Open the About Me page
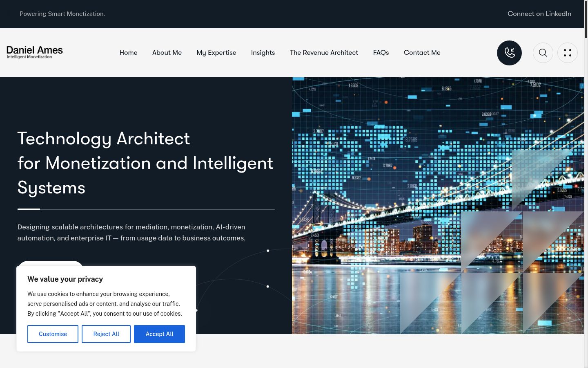The height and width of the screenshot is (368, 588). coord(167,52)
